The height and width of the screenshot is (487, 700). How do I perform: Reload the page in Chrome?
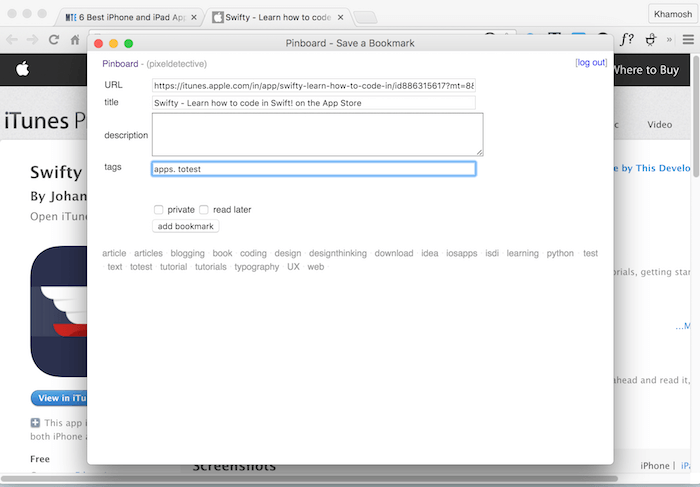54,40
